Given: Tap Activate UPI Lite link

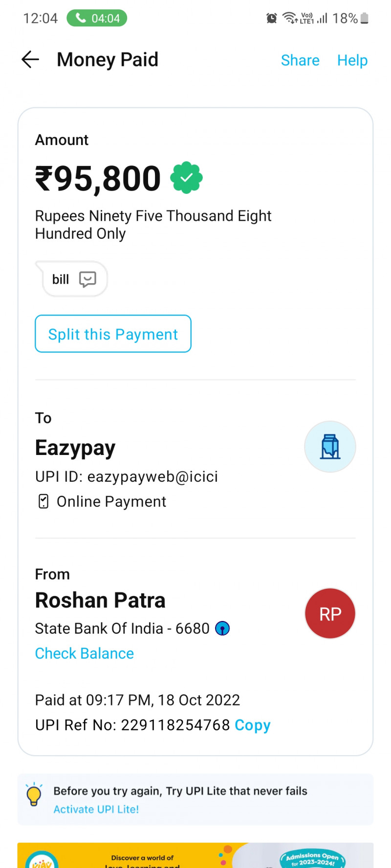Looking at the screenshot, I should tap(96, 809).
